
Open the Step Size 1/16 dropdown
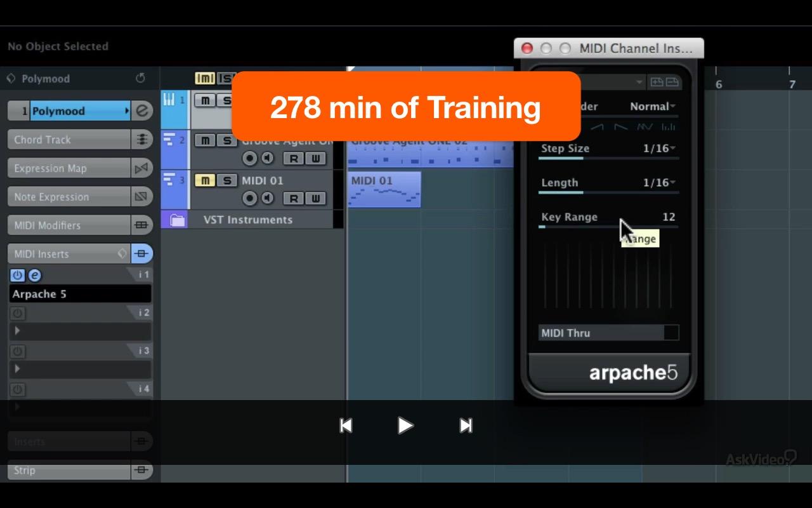659,148
